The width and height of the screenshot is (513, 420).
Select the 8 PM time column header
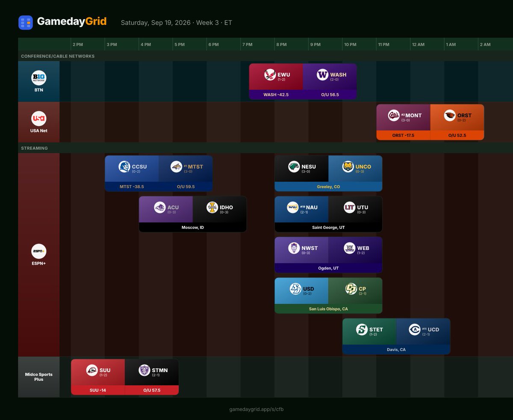pyautogui.click(x=281, y=44)
